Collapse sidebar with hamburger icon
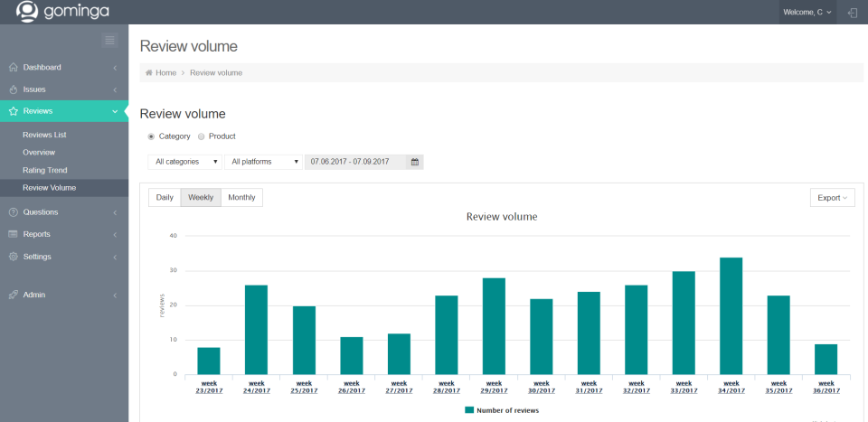Image resolution: width=868 pixels, height=422 pixels. 109,40
